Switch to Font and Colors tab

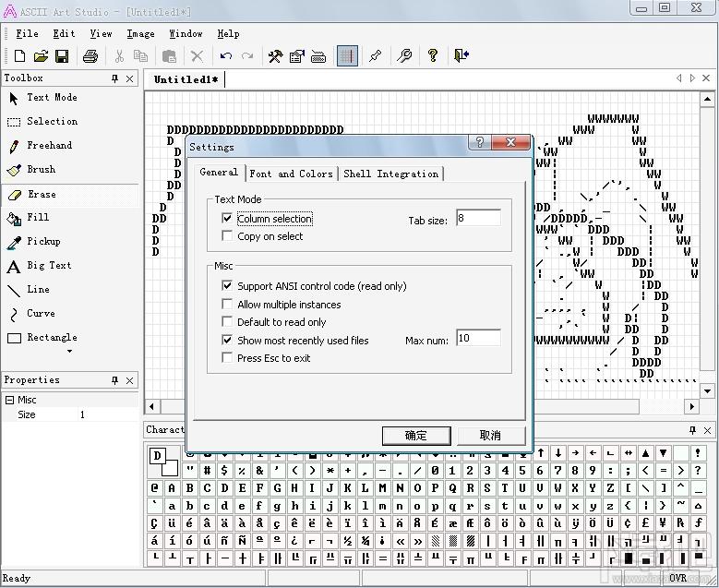291,174
